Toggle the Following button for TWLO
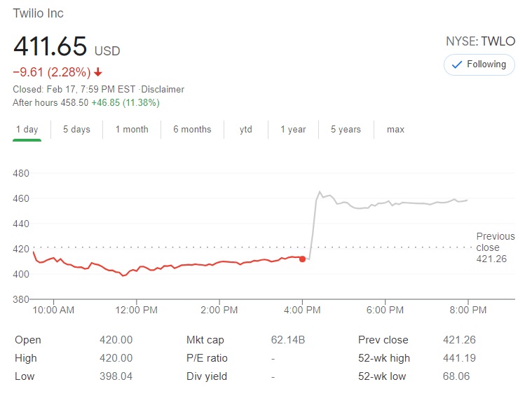This screenshot has width=532, height=396. pos(479,64)
